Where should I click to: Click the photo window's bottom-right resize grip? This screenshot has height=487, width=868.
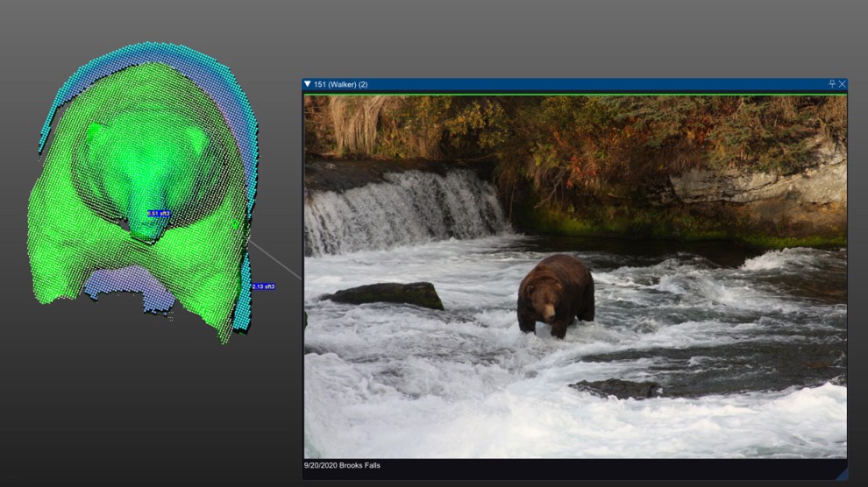click(842, 474)
